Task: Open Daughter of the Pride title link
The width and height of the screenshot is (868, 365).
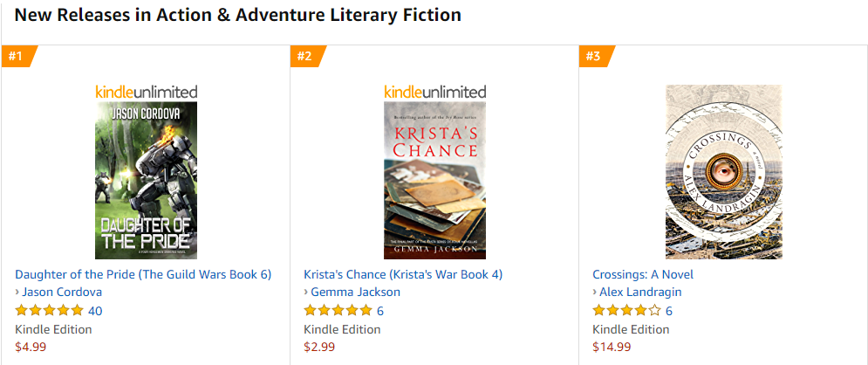Action: [x=143, y=274]
